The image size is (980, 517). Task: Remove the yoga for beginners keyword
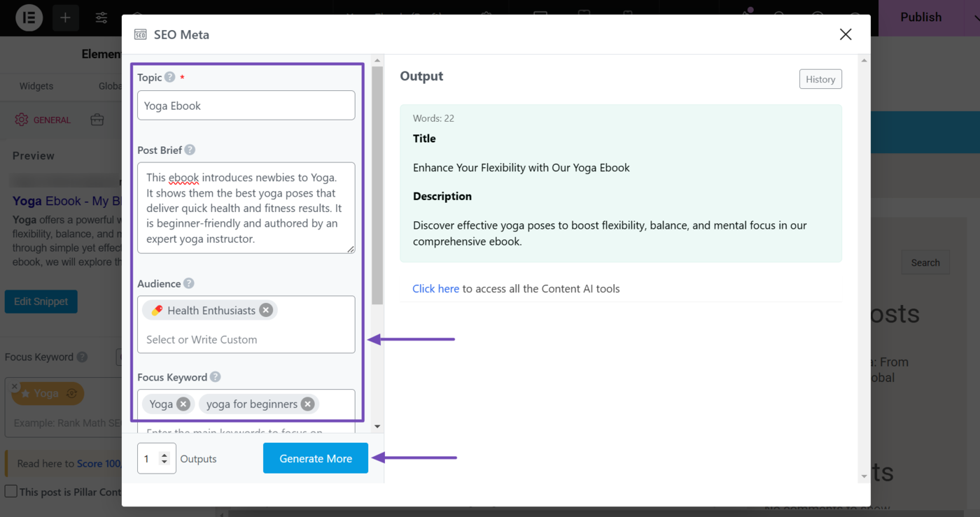point(307,404)
